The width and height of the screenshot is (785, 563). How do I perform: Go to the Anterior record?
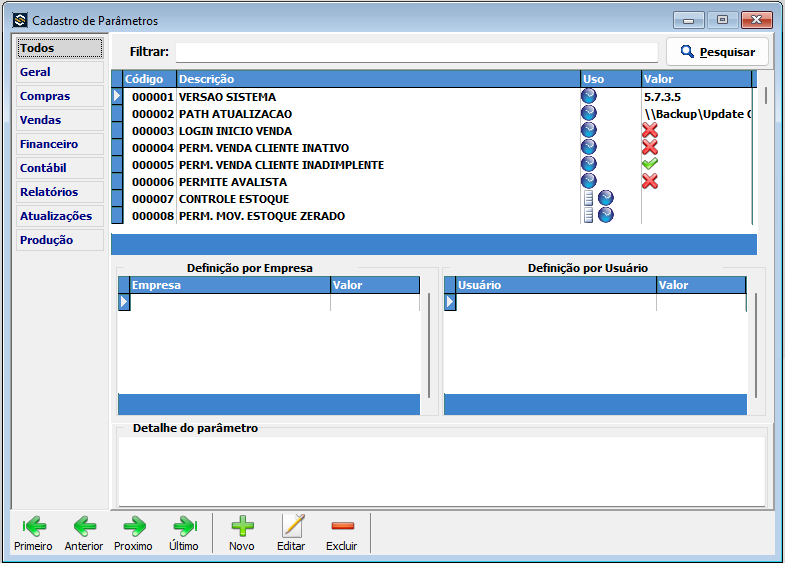click(x=84, y=526)
